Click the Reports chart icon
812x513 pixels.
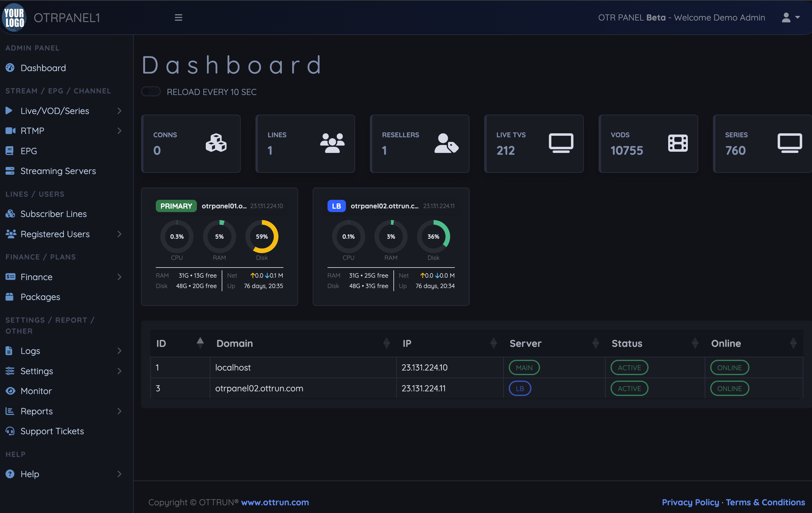(x=10, y=411)
